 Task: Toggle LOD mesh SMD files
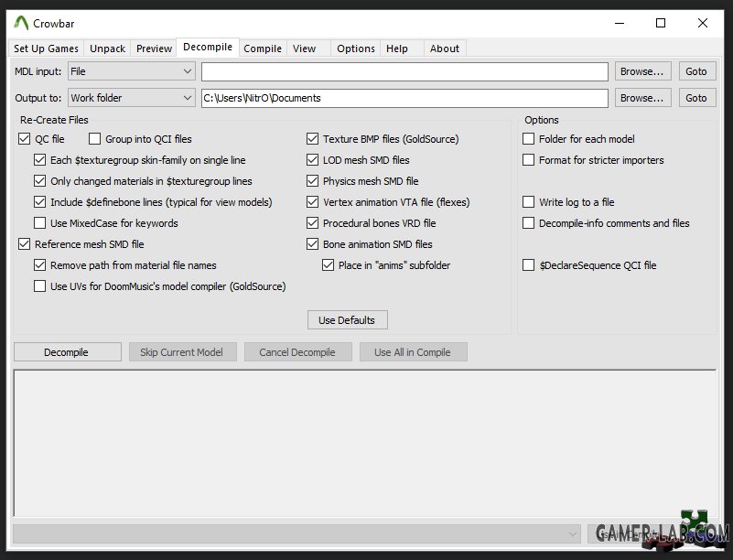point(312,160)
